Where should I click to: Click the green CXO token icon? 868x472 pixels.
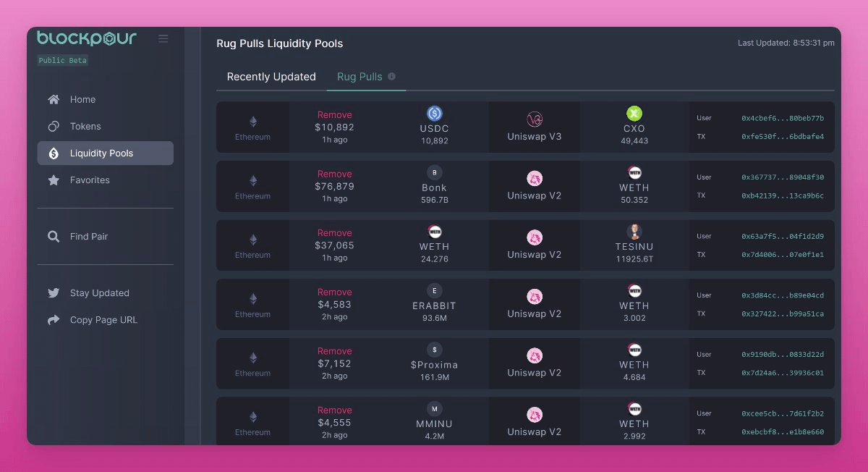coord(634,114)
